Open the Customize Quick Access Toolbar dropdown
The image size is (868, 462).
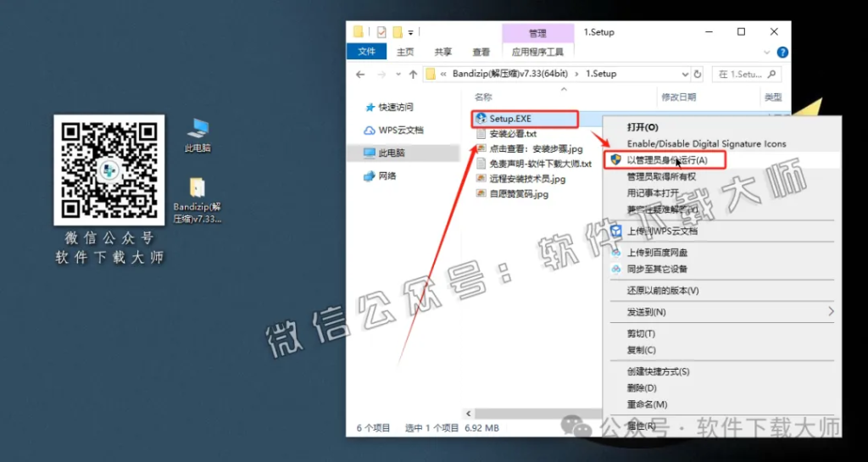tap(411, 32)
